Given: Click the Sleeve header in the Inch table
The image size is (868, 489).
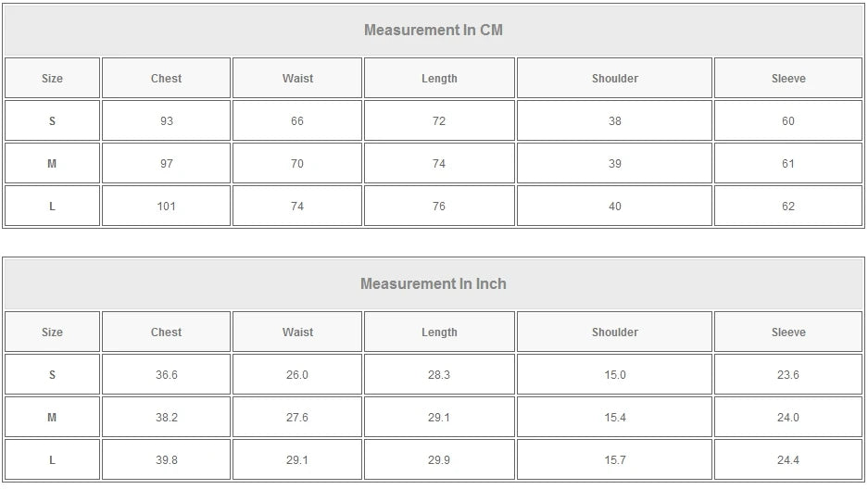Looking at the screenshot, I should (x=788, y=332).
